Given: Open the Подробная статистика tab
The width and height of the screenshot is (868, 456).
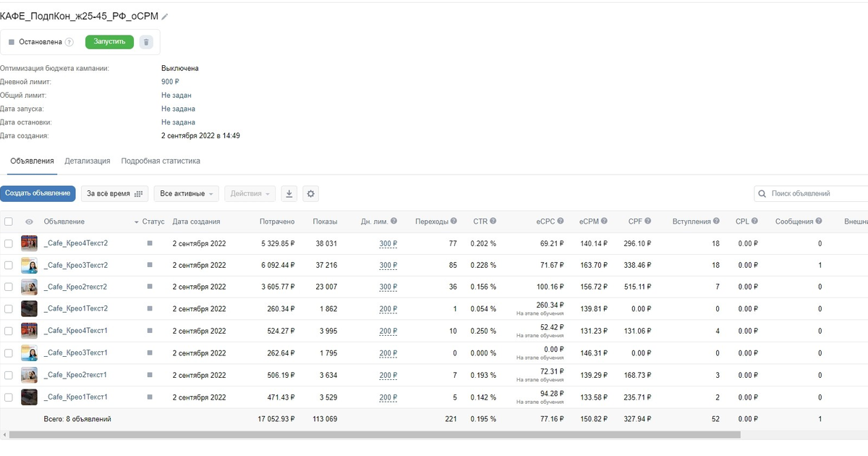Looking at the screenshot, I should (161, 161).
